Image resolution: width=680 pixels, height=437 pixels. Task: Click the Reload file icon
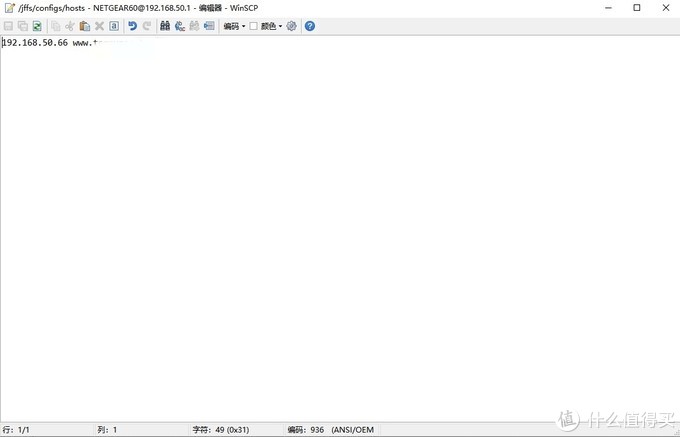tap(37, 26)
